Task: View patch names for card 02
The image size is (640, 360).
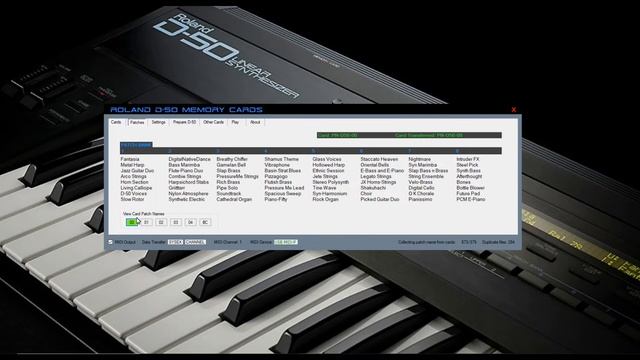Action: point(161,222)
